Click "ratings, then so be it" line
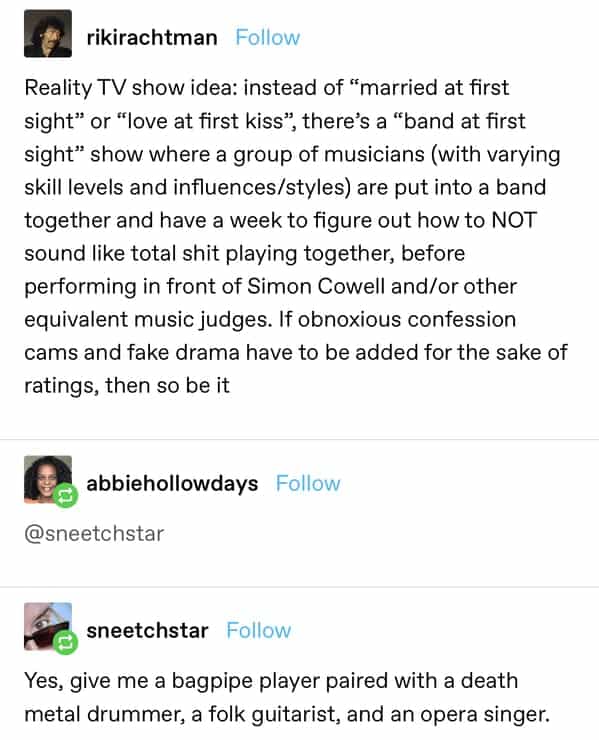599x740 pixels. 127,386
